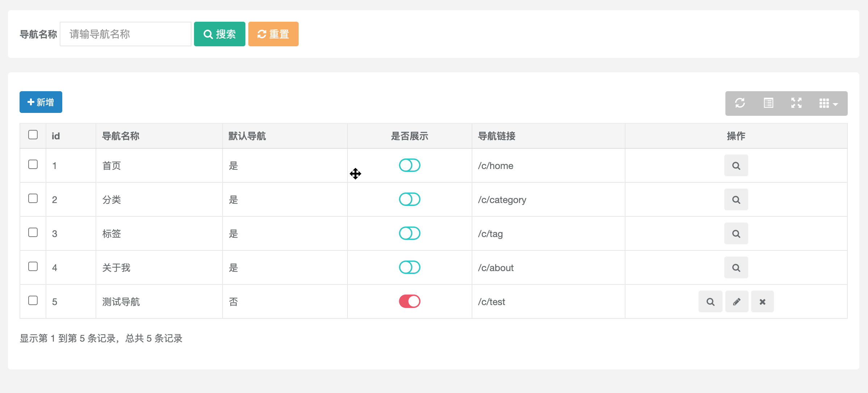Click the 是否展示 column header
Screen dimensions: 868x393
(x=410, y=136)
